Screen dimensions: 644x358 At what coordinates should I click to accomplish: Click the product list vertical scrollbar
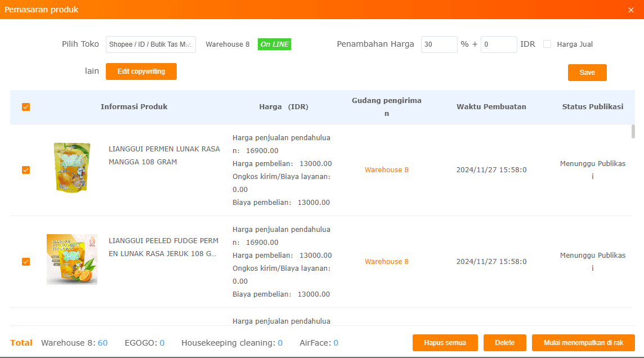(x=633, y=132)
